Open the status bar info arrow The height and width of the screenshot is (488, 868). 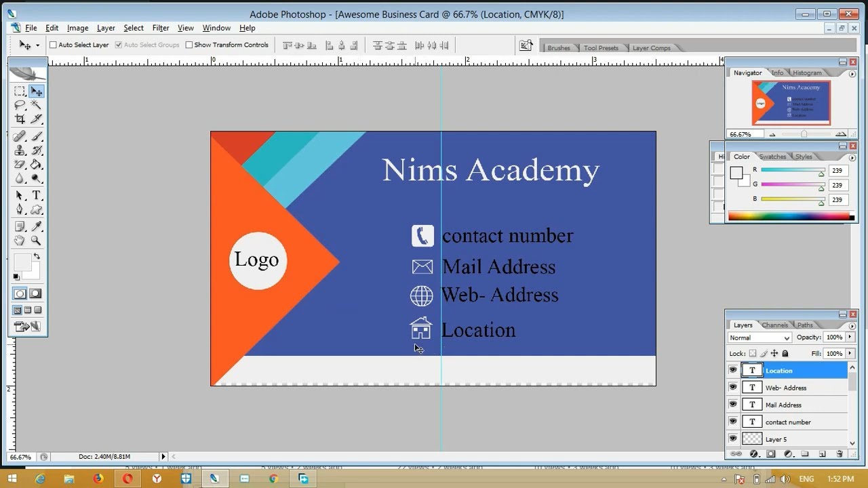tap(163, 457)
